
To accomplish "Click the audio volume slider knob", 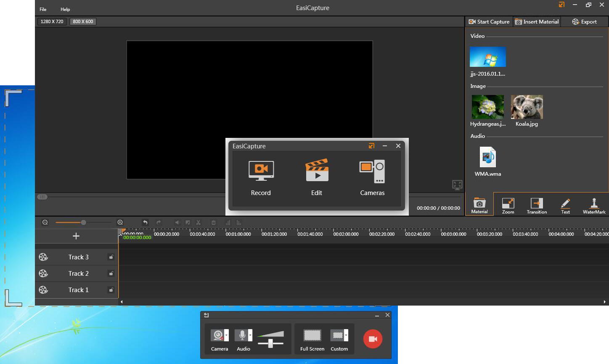I will [x=271, y=343].
